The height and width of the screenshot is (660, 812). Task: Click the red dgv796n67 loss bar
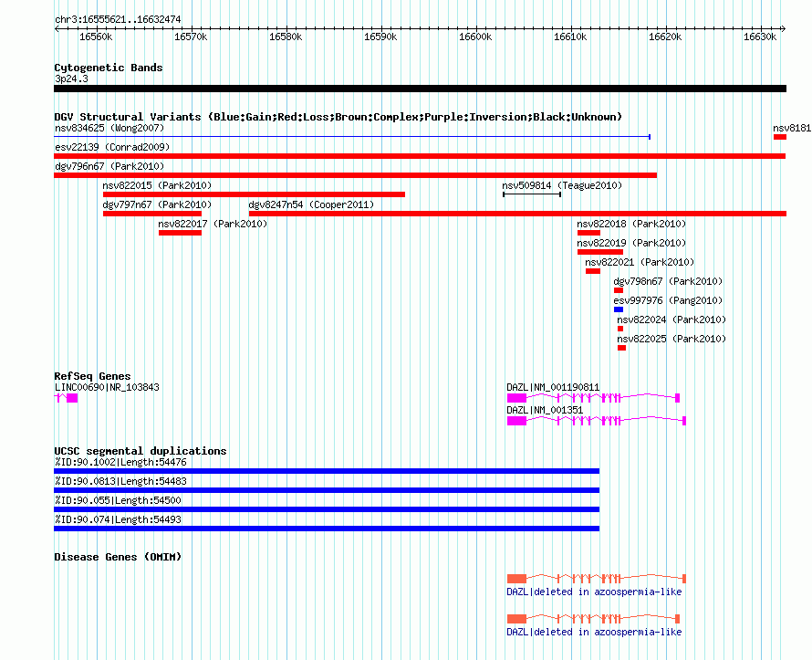355,175
